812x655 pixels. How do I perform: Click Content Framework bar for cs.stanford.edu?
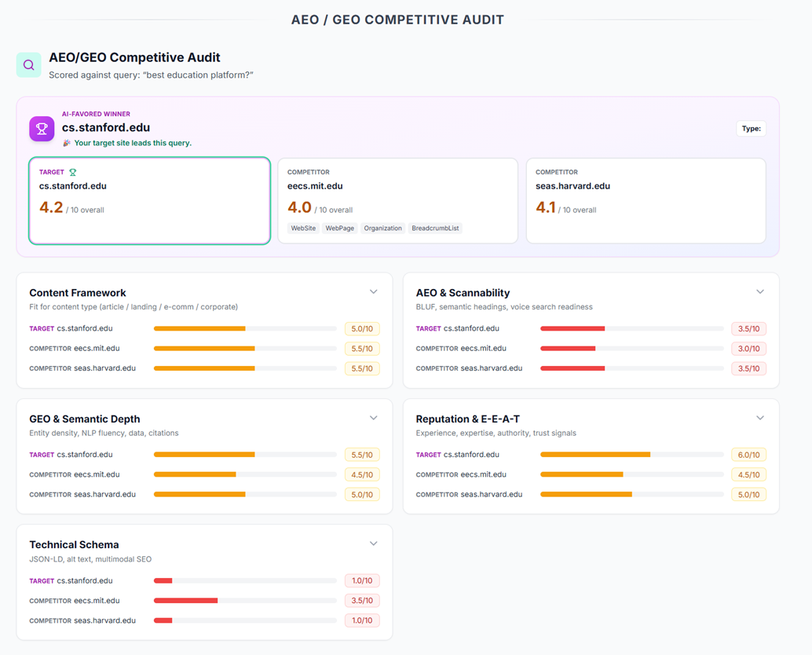point(246,328)
